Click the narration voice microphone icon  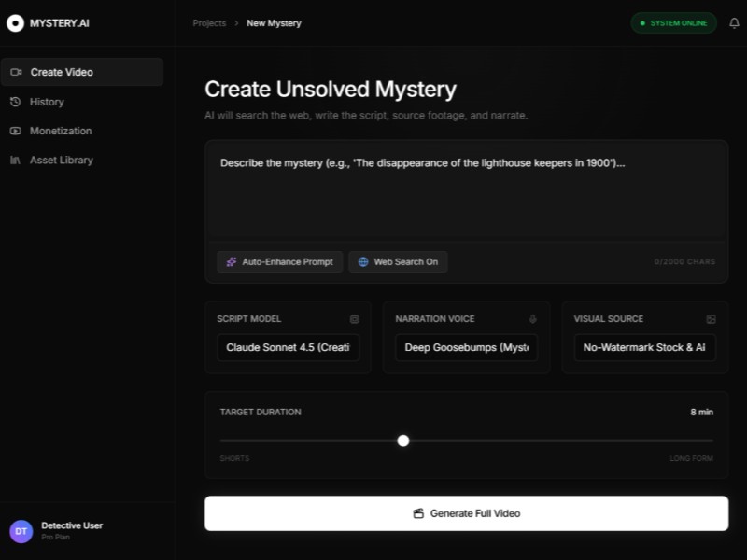532,319
